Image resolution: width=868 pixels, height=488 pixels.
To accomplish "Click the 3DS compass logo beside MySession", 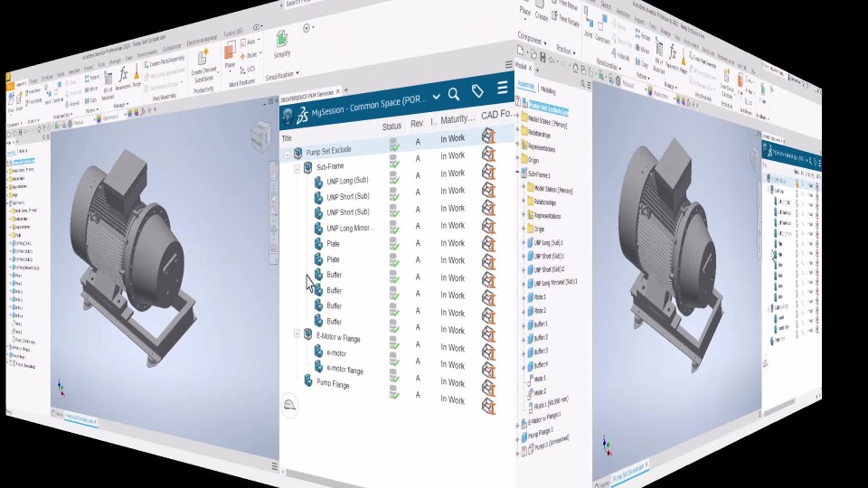I will point(302,115).
